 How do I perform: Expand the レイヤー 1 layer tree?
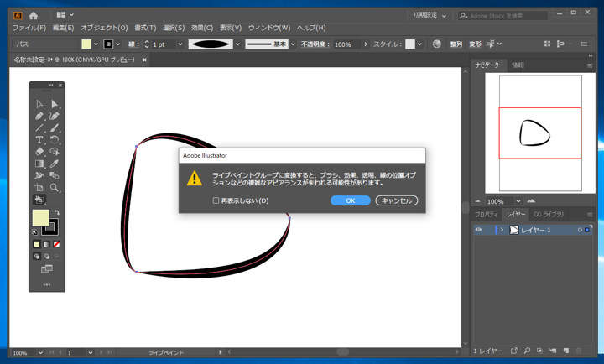502,230
